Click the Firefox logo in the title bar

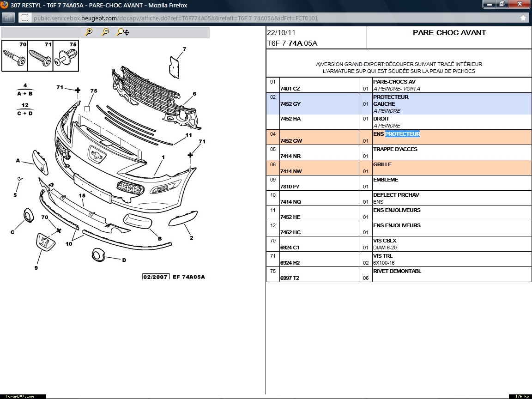pos(4,5)
